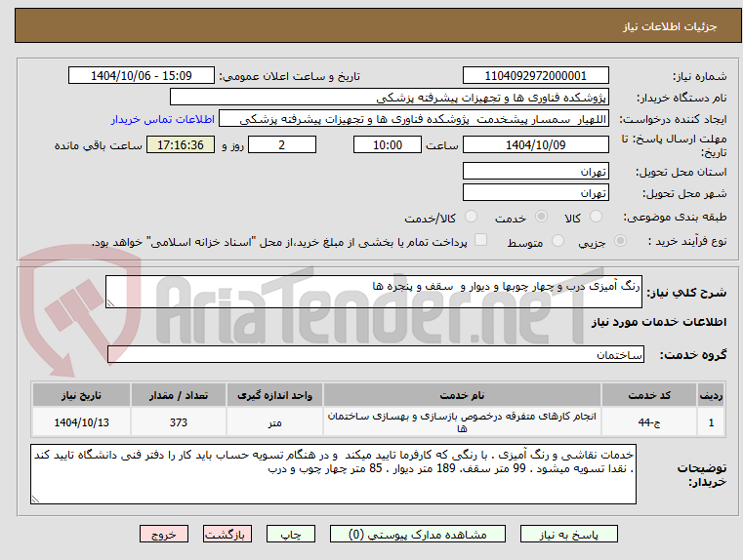Click the ردیف column header
This screenshot has height=560, width=743.
[x=711, y=395]
